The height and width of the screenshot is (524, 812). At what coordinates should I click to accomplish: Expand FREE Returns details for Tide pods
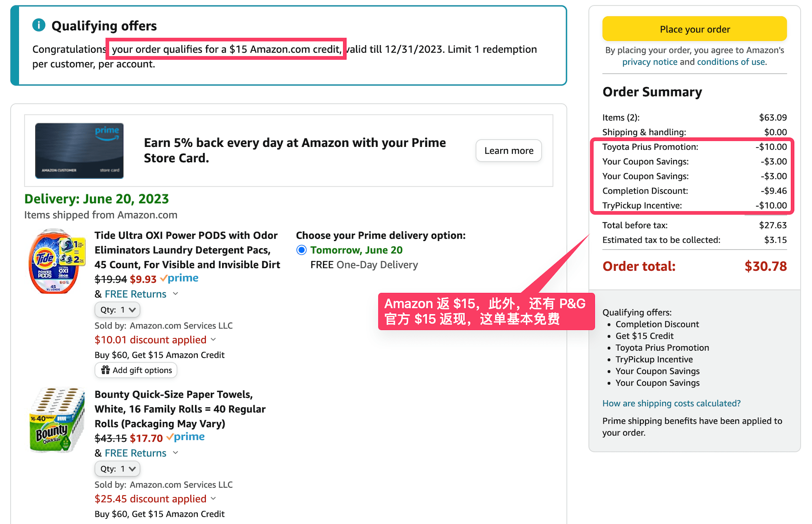[175, 293]
